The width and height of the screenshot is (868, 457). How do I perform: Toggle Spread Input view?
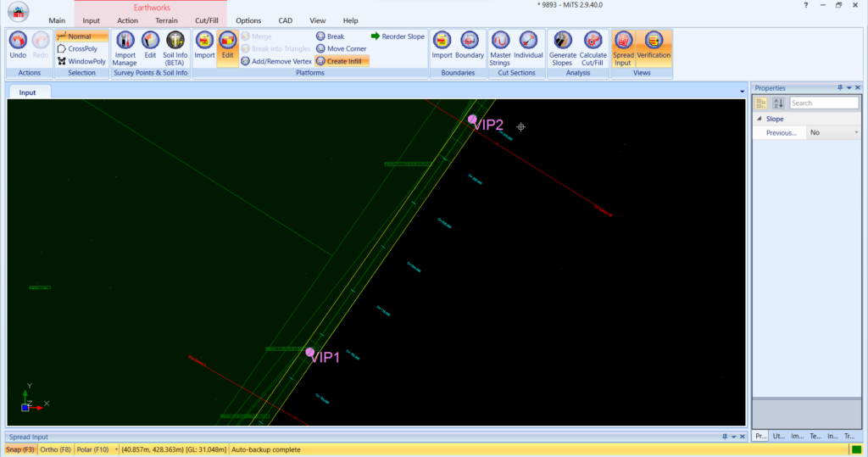(623, 48)
